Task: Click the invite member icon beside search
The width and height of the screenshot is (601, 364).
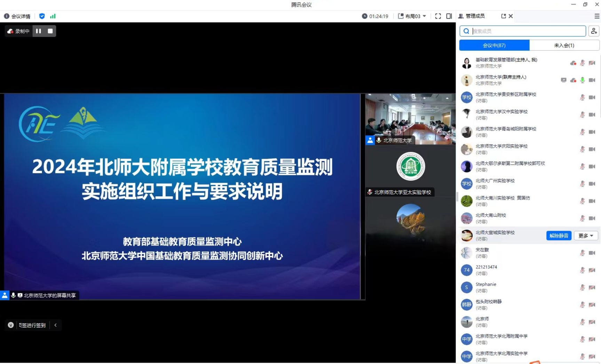Action: tap(594, 31)
